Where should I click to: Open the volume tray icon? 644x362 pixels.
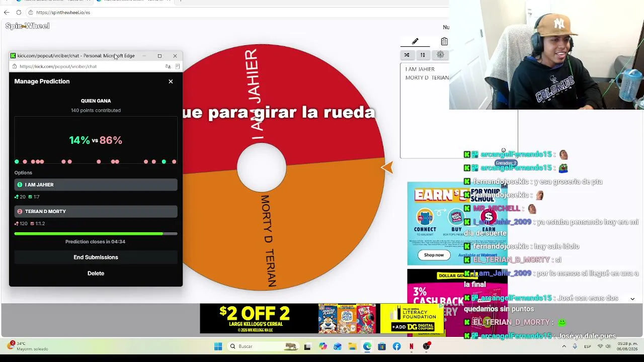tap(609, 346)
